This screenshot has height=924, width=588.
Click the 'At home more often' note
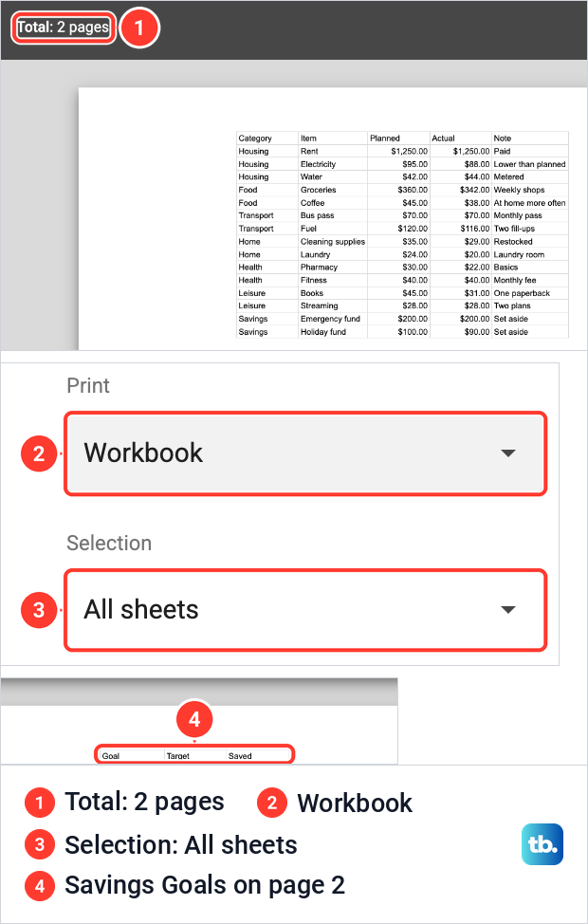click(529, 203)
